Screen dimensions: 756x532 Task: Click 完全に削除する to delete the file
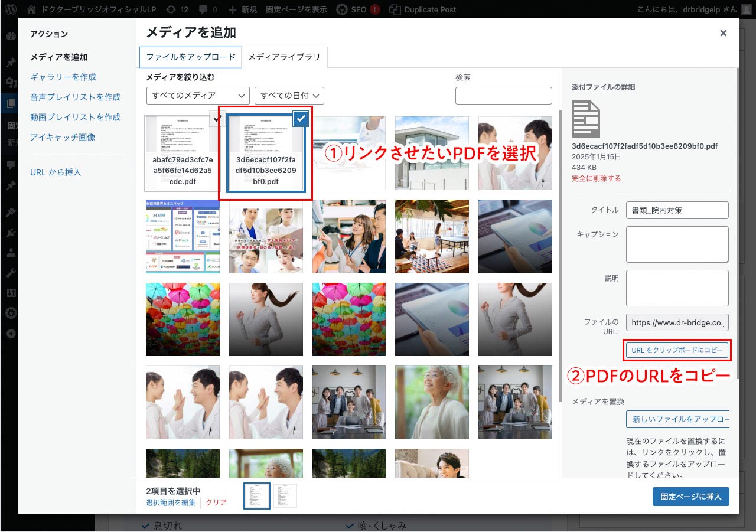point(596,178)
